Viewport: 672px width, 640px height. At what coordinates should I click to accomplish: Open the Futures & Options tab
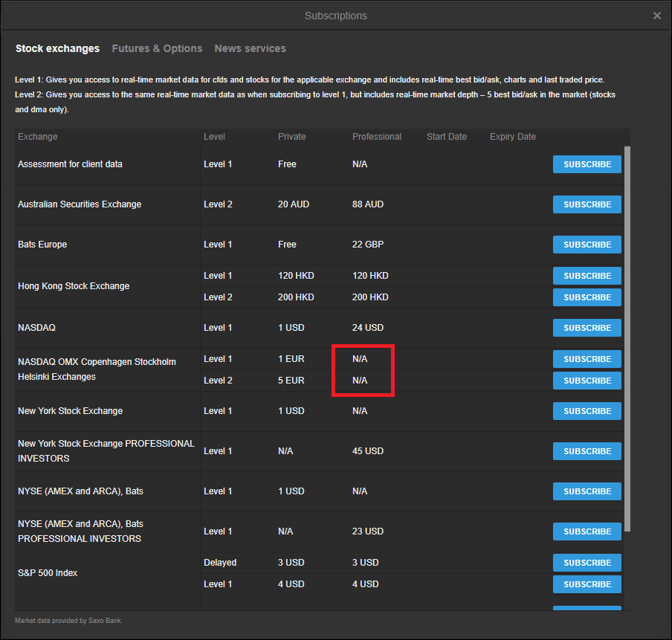157,48
